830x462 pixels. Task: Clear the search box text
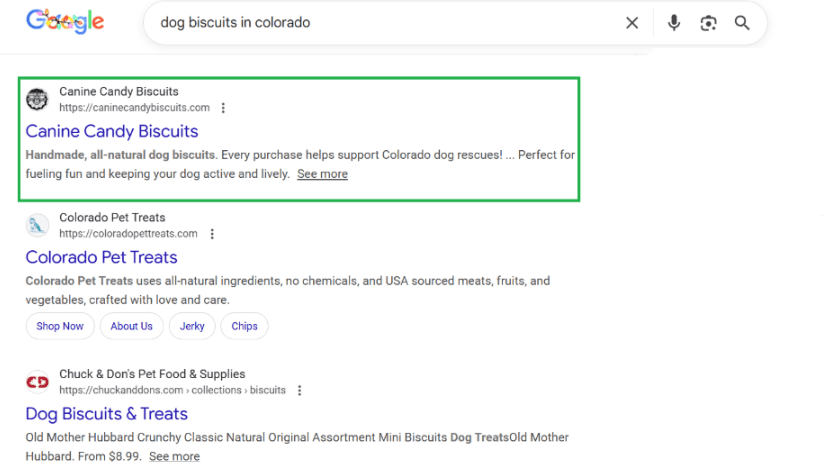(x=632, y=23)
